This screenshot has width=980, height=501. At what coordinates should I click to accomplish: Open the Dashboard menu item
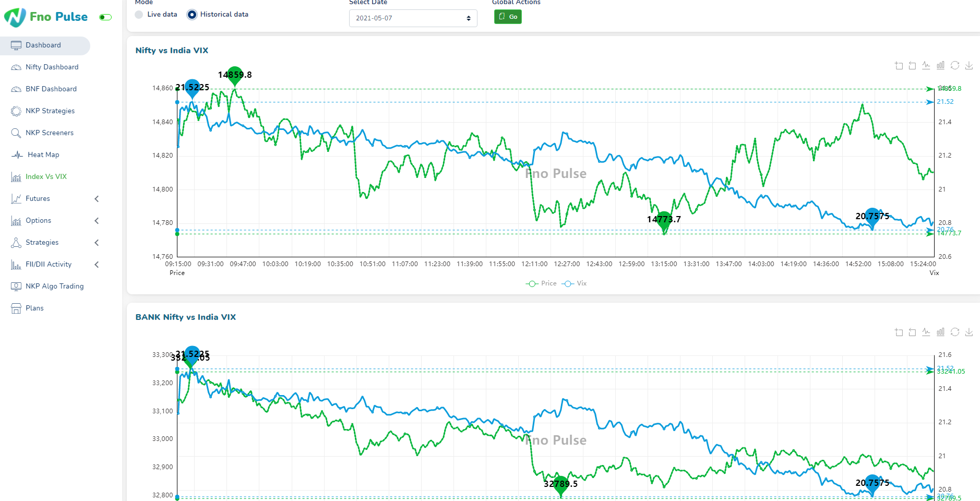click(45, 45)
